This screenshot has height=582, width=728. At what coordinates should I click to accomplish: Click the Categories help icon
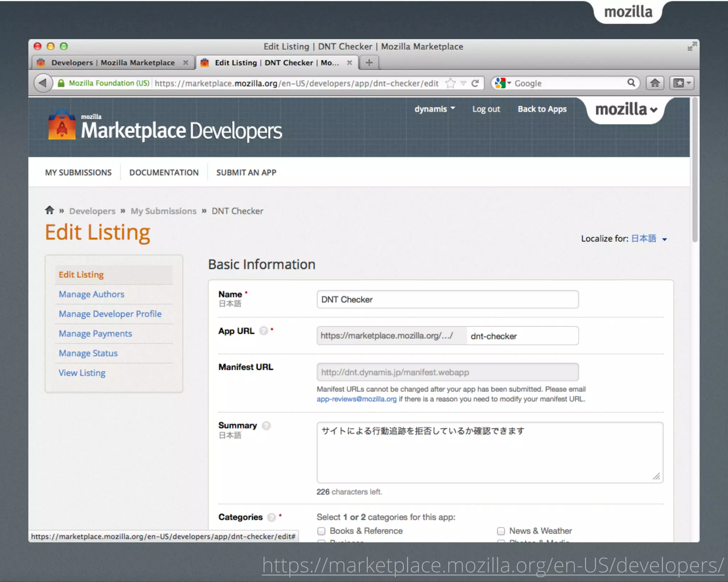pyautogui.click(x=272, y=517)
